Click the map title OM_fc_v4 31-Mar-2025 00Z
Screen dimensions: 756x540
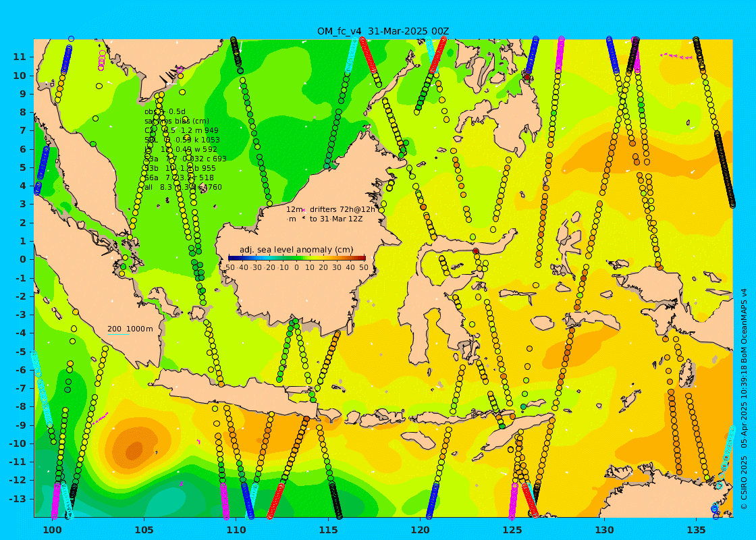click(x=383, y=31)
